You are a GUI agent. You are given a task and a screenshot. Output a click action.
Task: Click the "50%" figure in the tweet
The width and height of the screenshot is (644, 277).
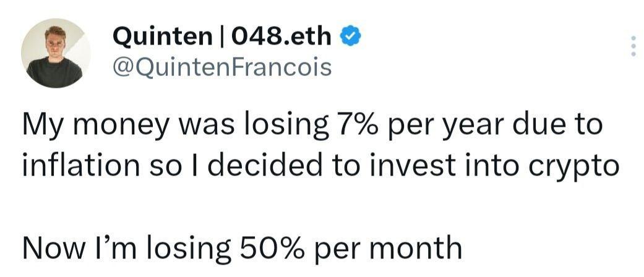pyautogui.click(x=268, y=248)
